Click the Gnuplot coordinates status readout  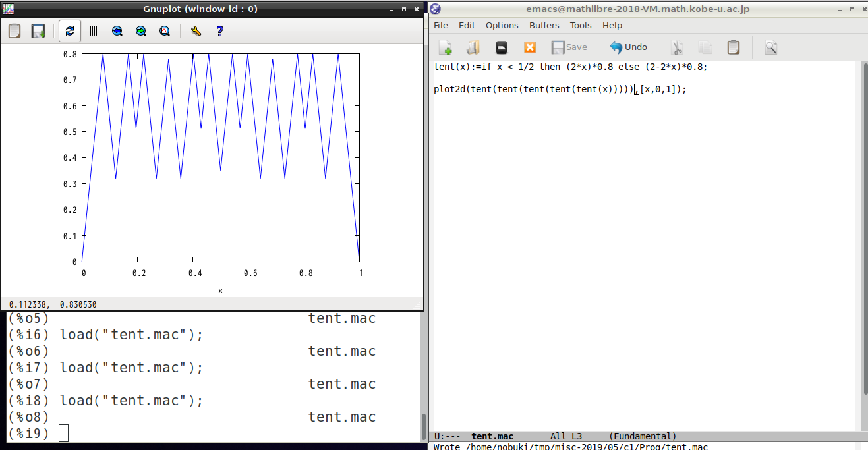coord(53,304)
